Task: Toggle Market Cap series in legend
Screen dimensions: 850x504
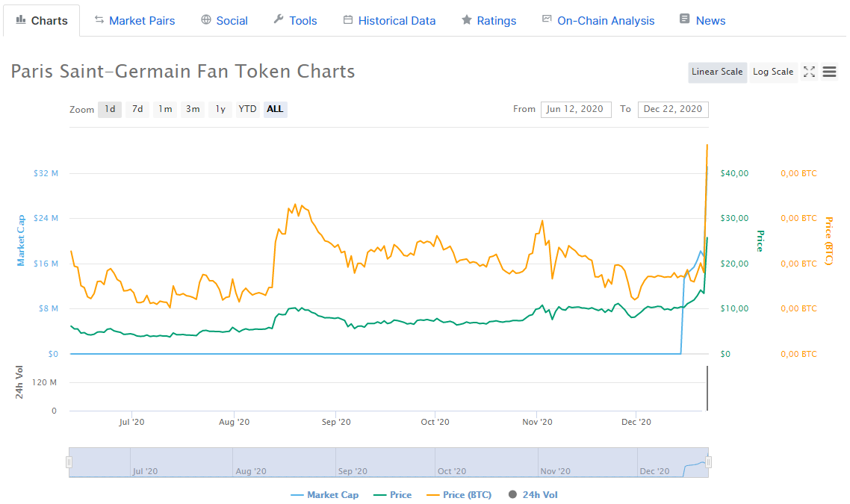Action: coord(324,495)
